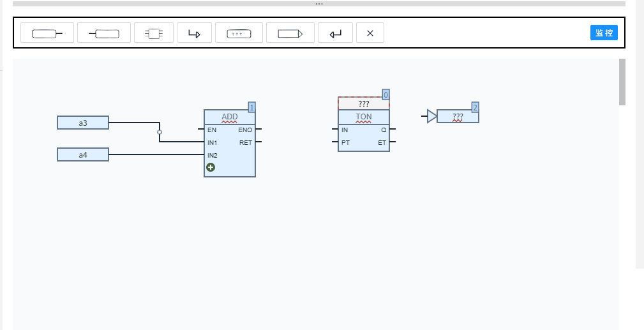Select the connector arrow tool icon
The image size is (644, 330).
tap(290, 33)
